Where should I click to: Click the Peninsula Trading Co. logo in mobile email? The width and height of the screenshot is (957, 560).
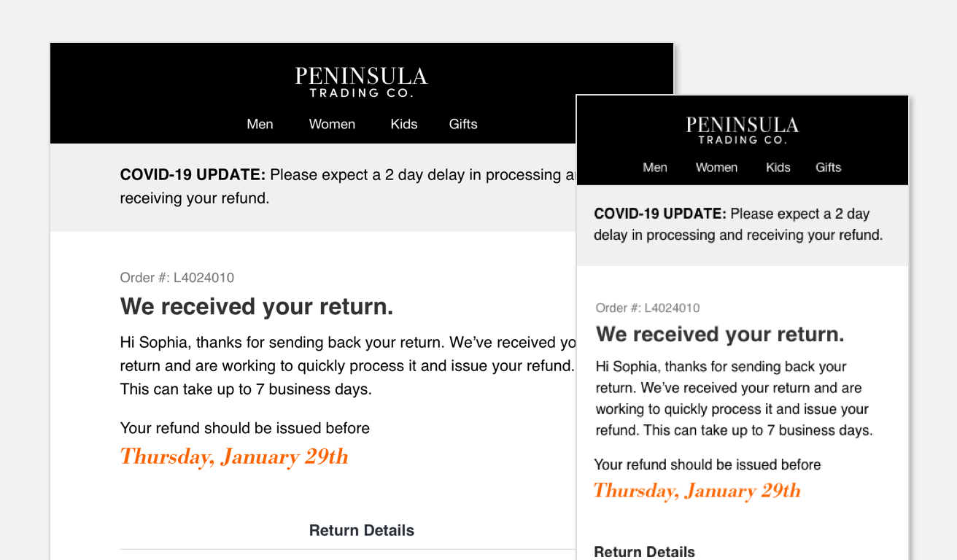[x=742, y=131]
